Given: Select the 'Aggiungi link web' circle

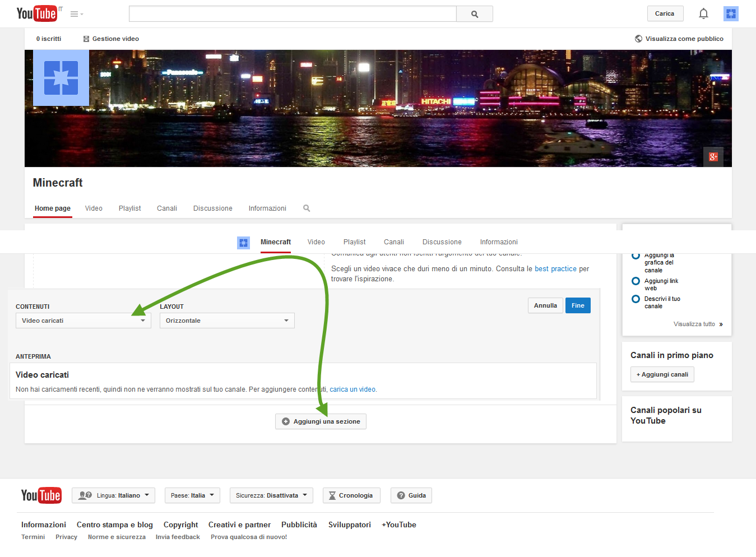Looking at the screenshot, I should (636, 281).
